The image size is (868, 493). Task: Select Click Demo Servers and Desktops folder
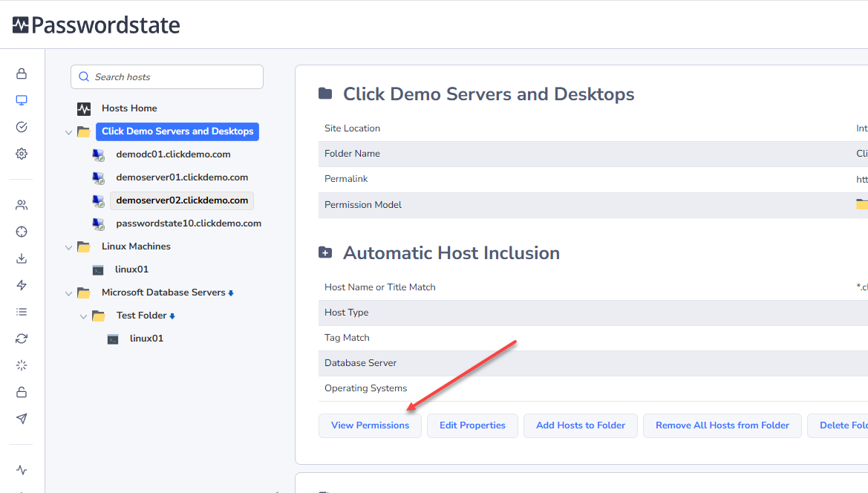click(x=177, y=131)
